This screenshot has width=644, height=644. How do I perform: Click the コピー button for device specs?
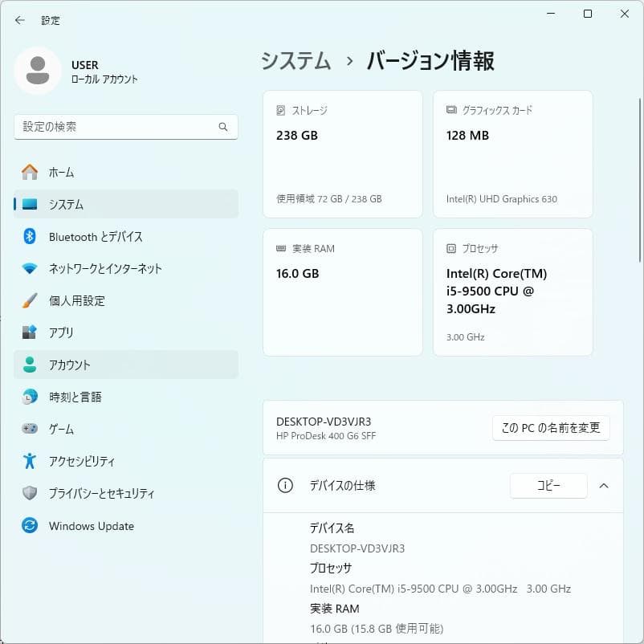click(x=548, y=486)
